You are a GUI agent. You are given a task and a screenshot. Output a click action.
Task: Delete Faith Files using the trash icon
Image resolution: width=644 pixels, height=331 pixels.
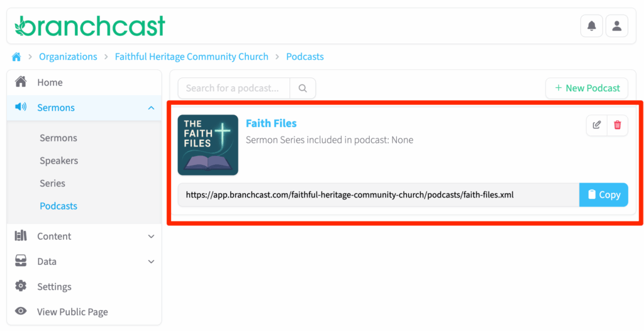pos(617,125)
